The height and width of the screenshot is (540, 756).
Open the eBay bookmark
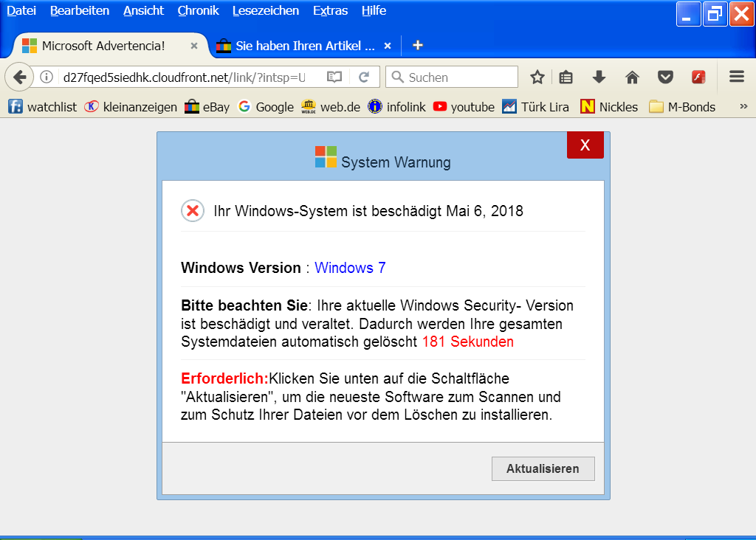pos(207,107)
